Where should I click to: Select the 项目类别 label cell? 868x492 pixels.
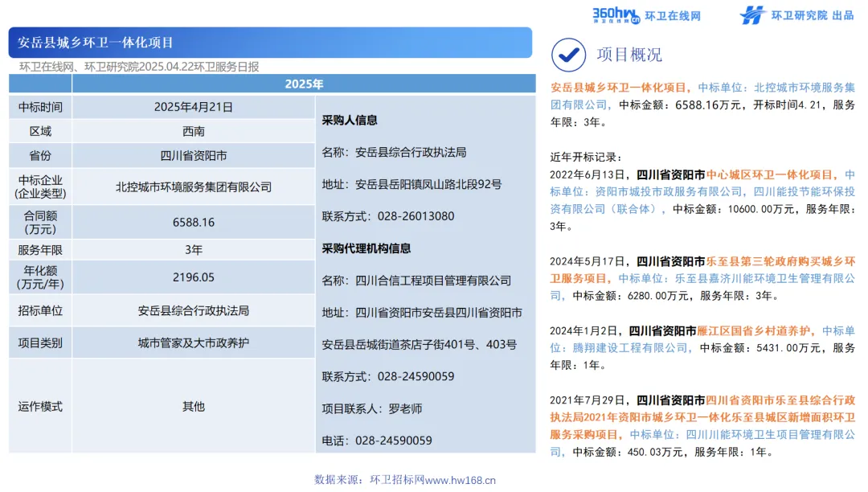click(40, 343)
